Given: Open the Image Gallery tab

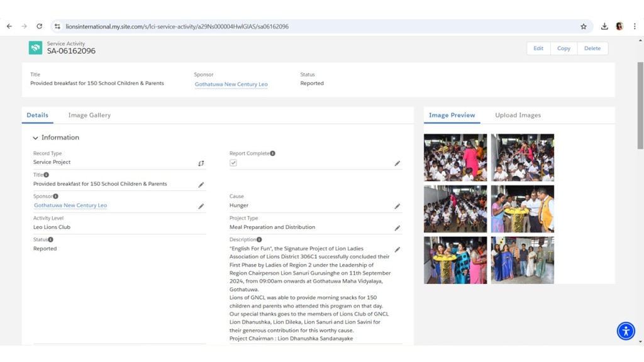Looking at the screenshot, I should [x=89, y=116].
